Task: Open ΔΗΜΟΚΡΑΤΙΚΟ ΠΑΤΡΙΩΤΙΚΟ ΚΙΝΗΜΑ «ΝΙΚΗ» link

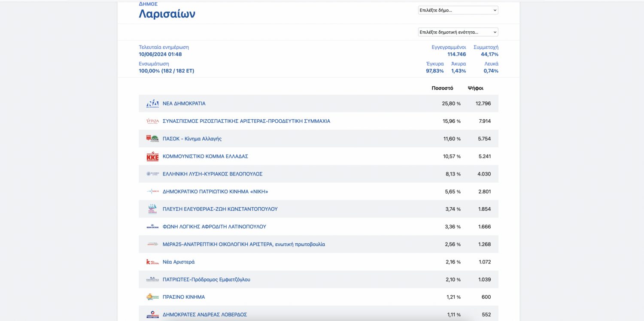Action: point(215,191)
